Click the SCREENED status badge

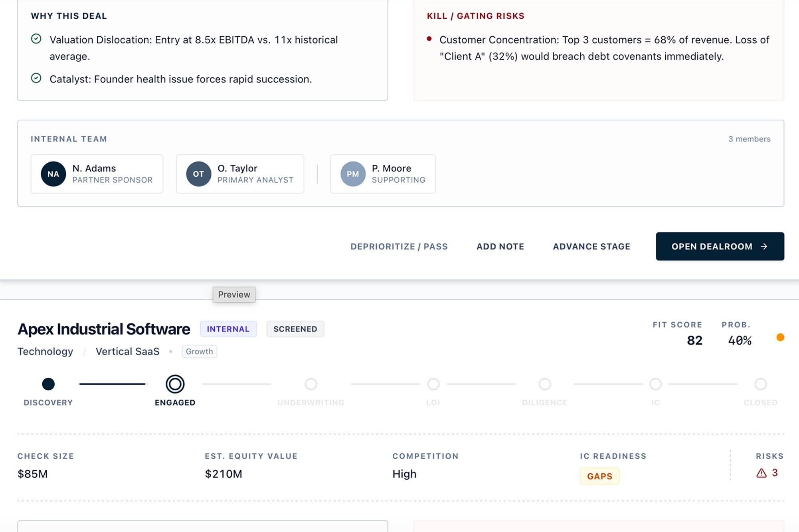[295, 329]
